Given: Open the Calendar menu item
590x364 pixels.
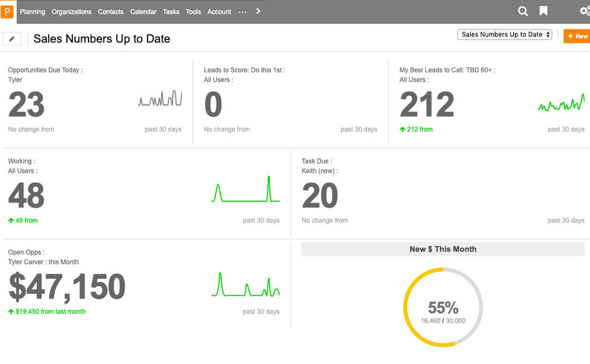Looking at the screenshot, I should 143,12.
